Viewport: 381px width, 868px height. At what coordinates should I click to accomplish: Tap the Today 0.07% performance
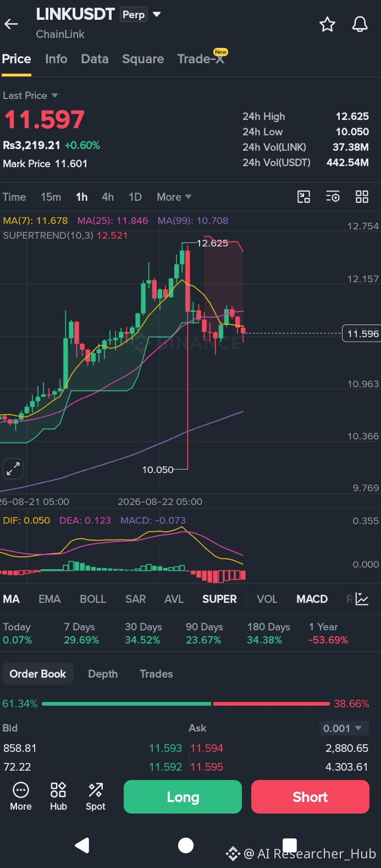pyautogui.click(x=18, y=634)
